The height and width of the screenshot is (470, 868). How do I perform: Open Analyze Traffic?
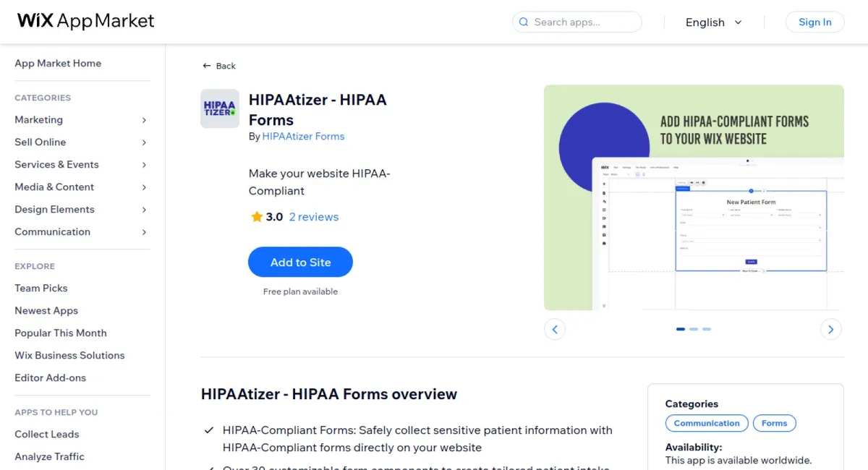(49, 457)
